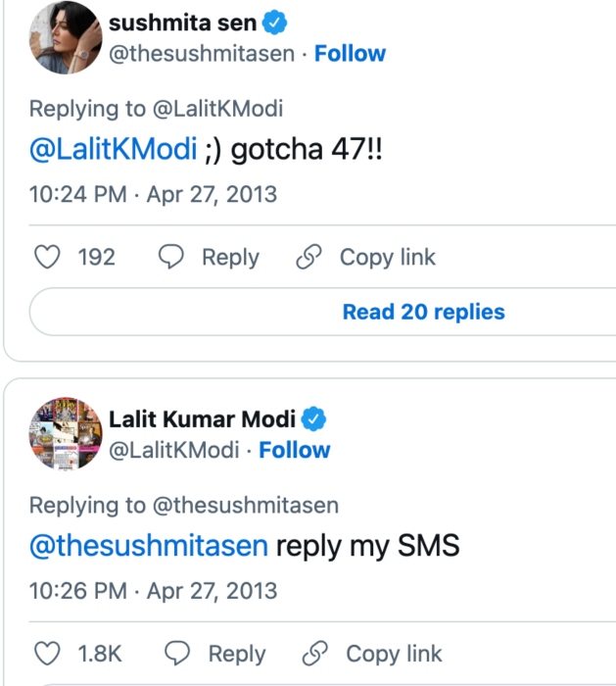Click verified badge next to Lalit Kumar Modi
Viewport: 616px width, 686px height.
313,419
